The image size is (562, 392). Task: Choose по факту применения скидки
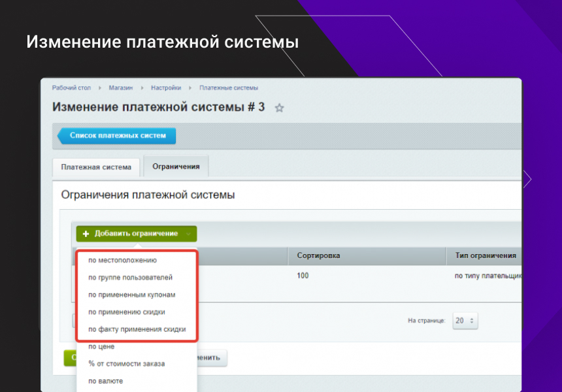click(137, 329)
